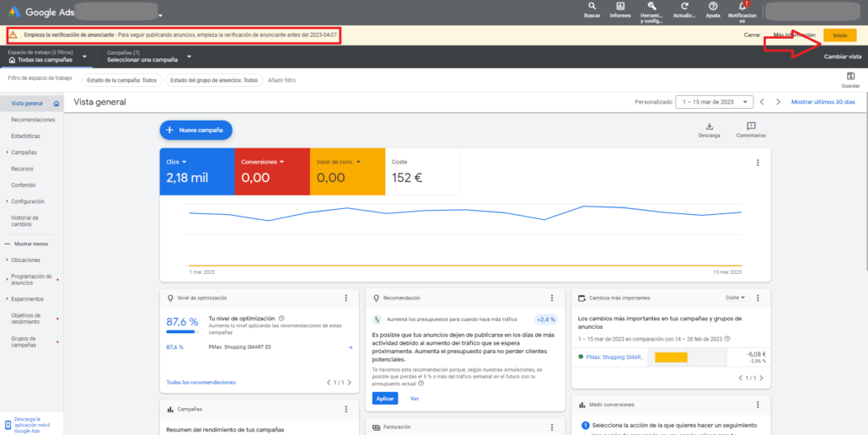Click Mostrar últimos 30 días link
Image resolution: width=868 pixels, height=435 pixels.
(x=822, y=102)
